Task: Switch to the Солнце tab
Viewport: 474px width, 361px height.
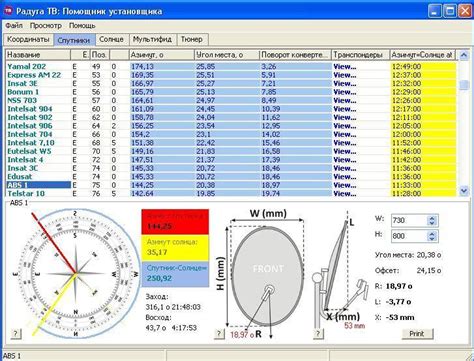Action: pyautogui.click(x=111, y=39)
